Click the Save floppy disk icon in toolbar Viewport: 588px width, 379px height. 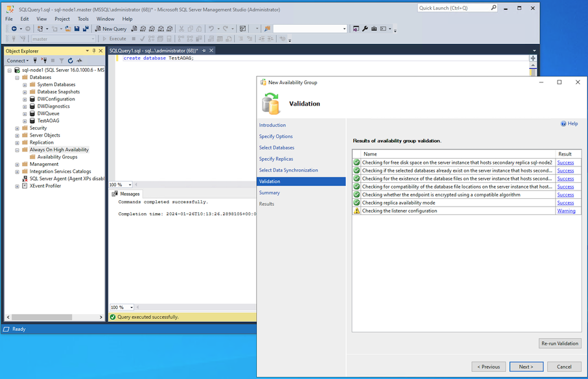click(x=77, y=29)
